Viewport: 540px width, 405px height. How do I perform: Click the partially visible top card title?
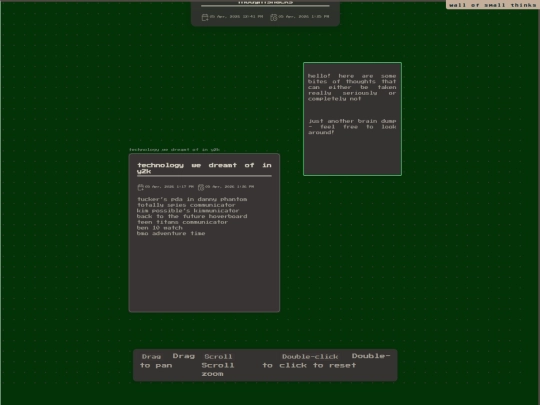[265, 2]
